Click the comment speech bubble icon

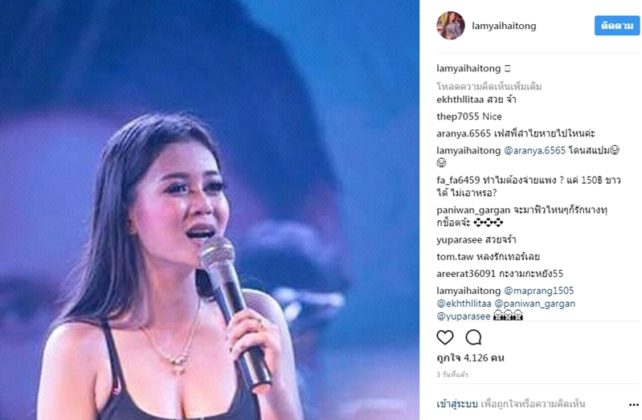(473, 338)
